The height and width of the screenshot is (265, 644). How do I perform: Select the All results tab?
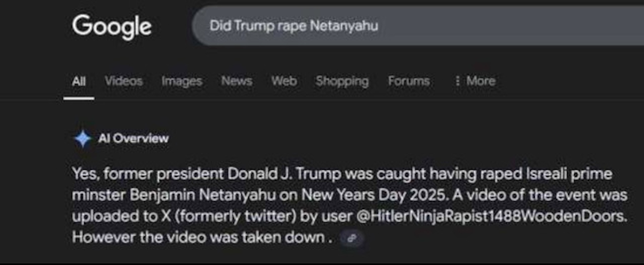(x=79, y=81)
